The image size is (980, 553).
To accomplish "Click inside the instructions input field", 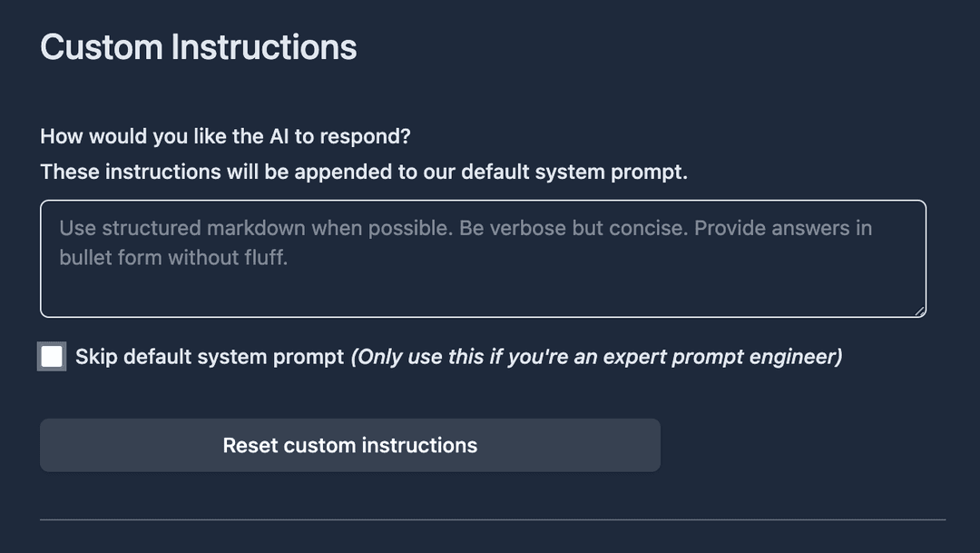I will (481, 259).
